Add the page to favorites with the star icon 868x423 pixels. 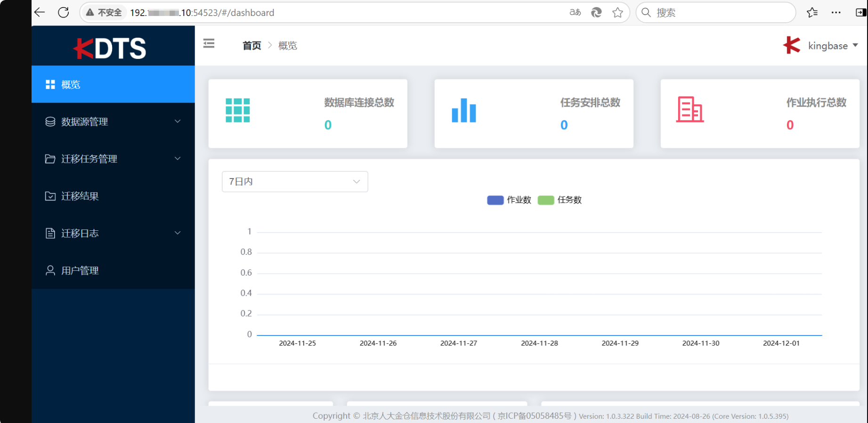coord(617,13)
